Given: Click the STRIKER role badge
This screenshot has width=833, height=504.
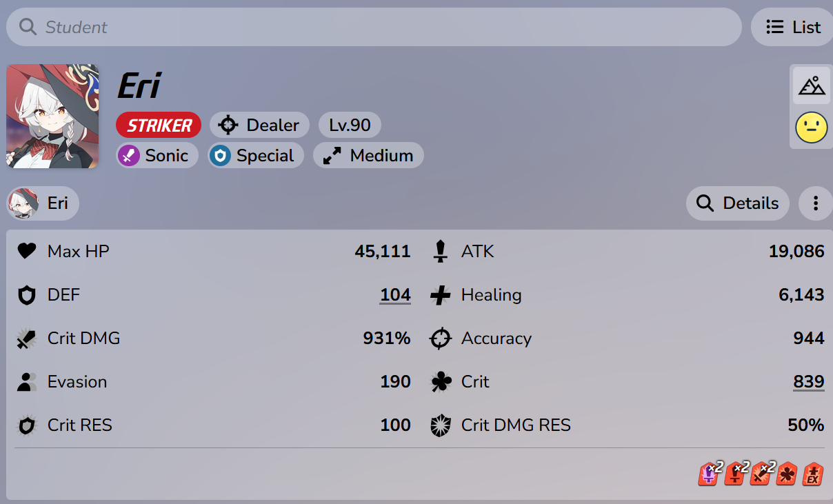Looking at the screenshot, I should tap(159, 125).
